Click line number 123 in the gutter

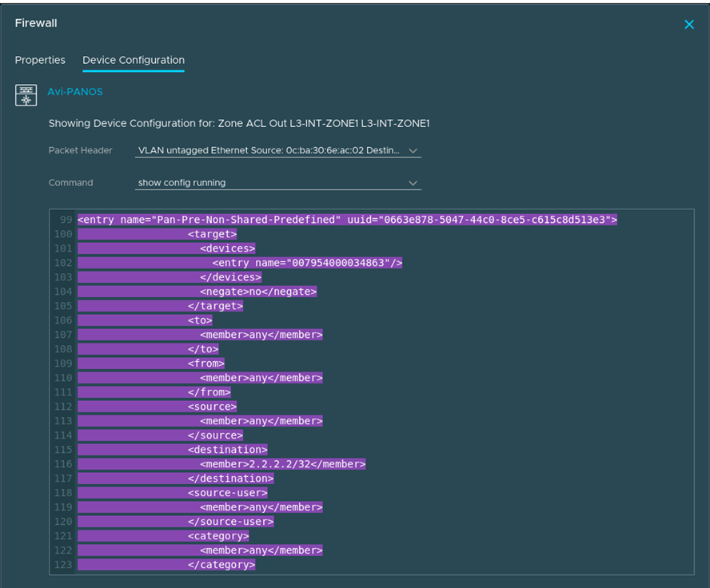tap(62, 565)
